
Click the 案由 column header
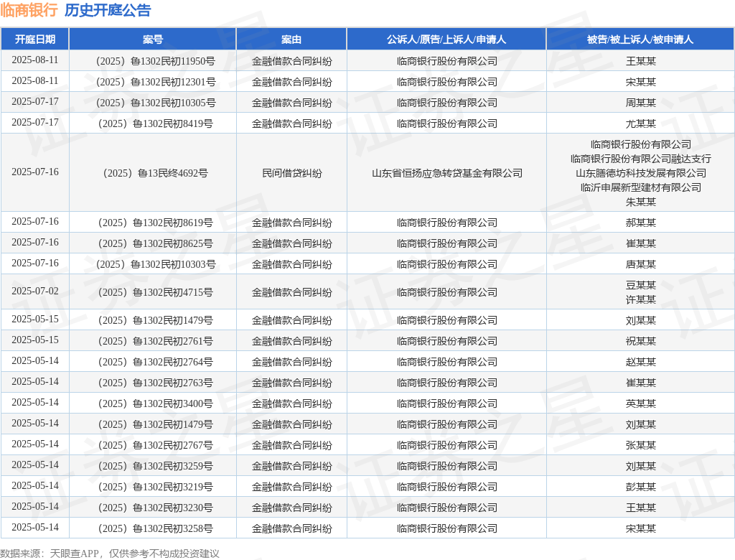pyautogui.click(x=291, y=39)
